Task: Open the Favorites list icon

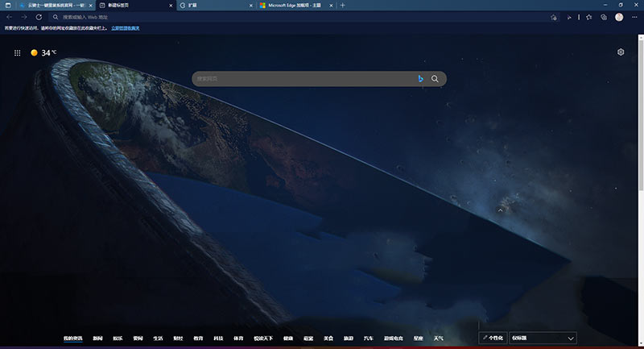Action: pos(589,17)
